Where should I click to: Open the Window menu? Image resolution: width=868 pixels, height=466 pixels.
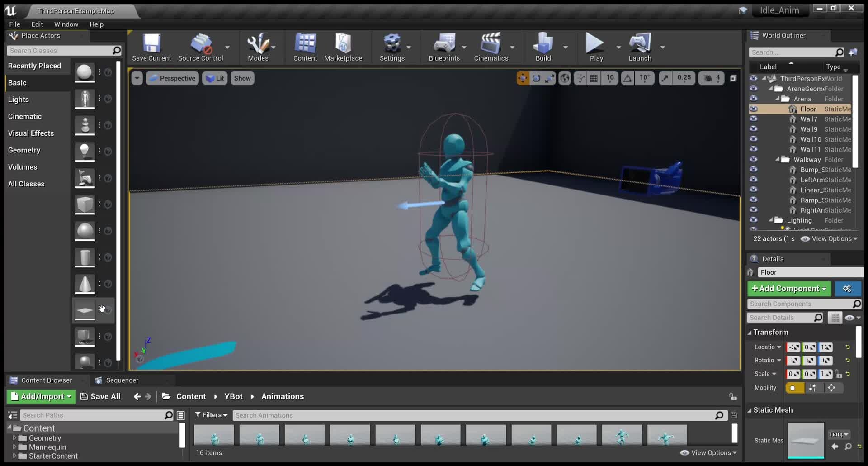point(66,24)
